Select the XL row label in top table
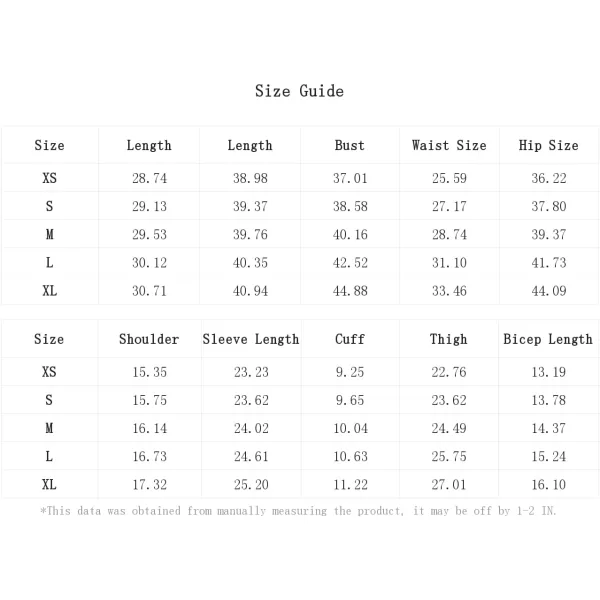 click(x=50, y=291)
